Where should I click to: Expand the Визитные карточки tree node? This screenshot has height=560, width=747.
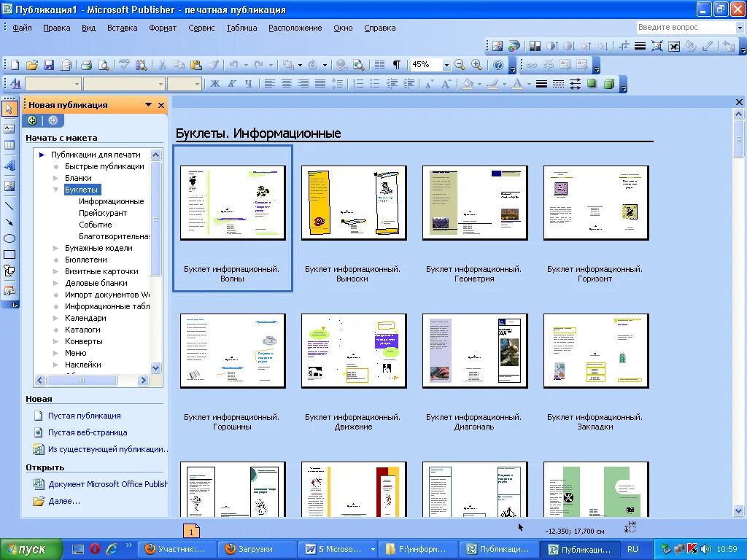coord(55,271)
